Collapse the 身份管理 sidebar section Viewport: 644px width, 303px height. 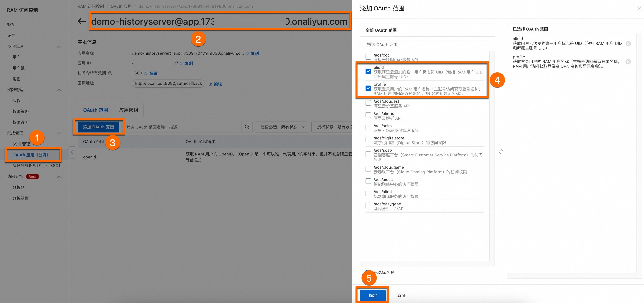59,47
